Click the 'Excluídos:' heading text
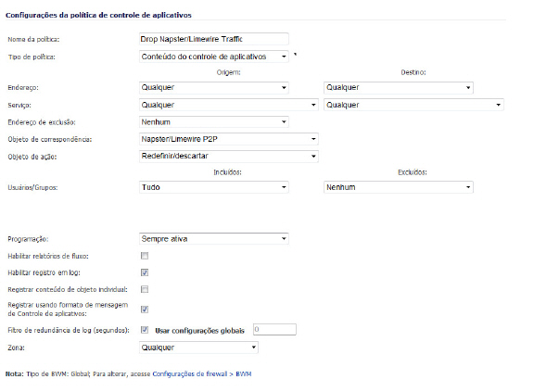 coord(413,172)
